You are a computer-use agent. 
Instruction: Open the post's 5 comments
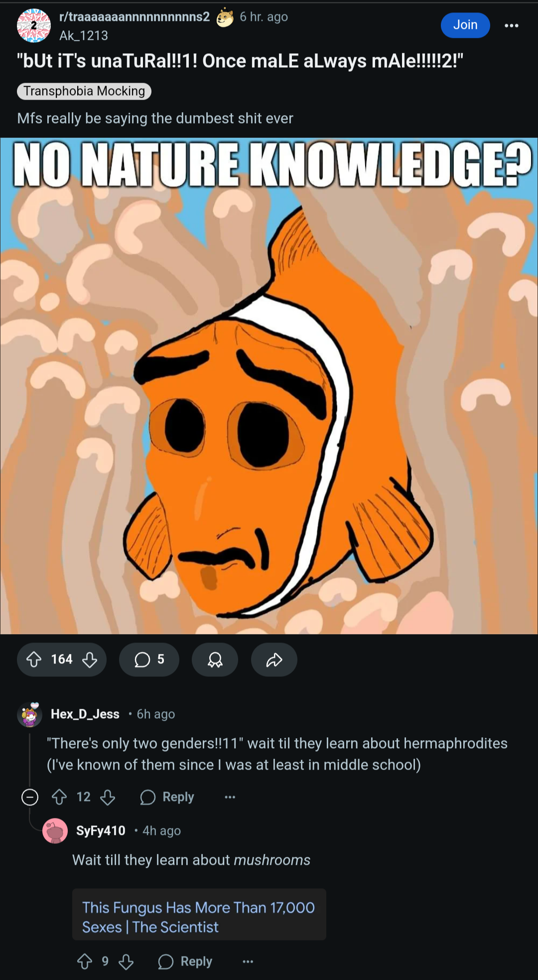149,659
